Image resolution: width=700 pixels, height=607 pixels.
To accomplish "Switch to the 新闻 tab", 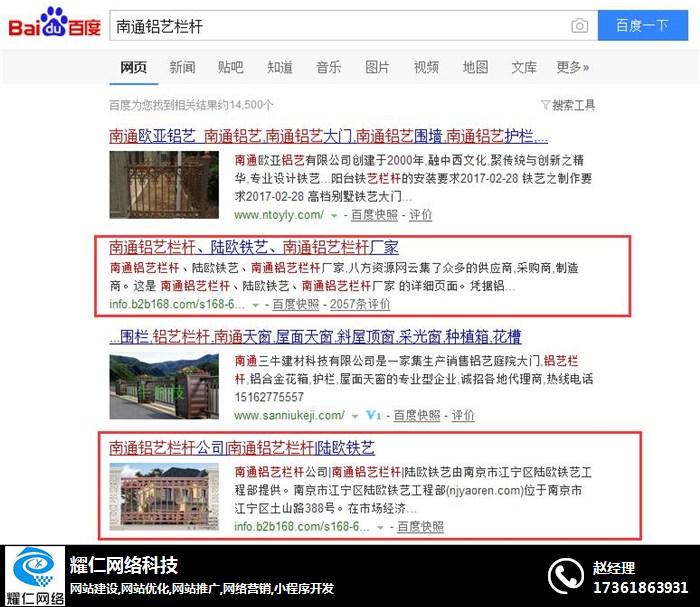I will (182, 67).
